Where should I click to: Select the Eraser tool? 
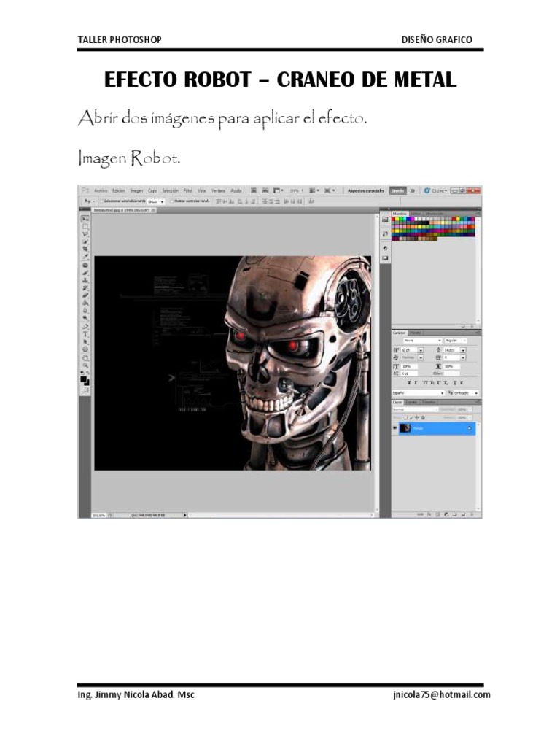(85, 295)
